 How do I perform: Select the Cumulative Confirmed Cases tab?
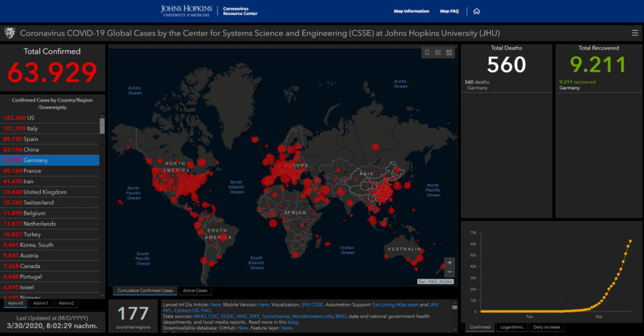tap(145, 291)
